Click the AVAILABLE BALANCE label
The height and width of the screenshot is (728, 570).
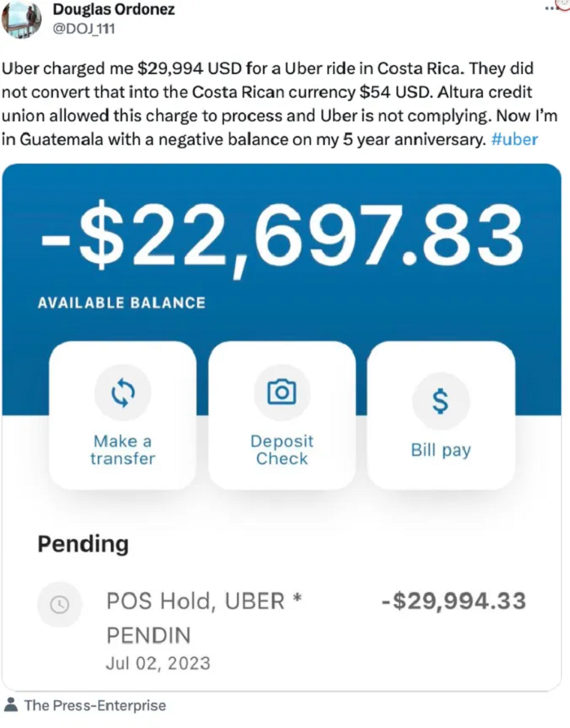tap(121, 303)
